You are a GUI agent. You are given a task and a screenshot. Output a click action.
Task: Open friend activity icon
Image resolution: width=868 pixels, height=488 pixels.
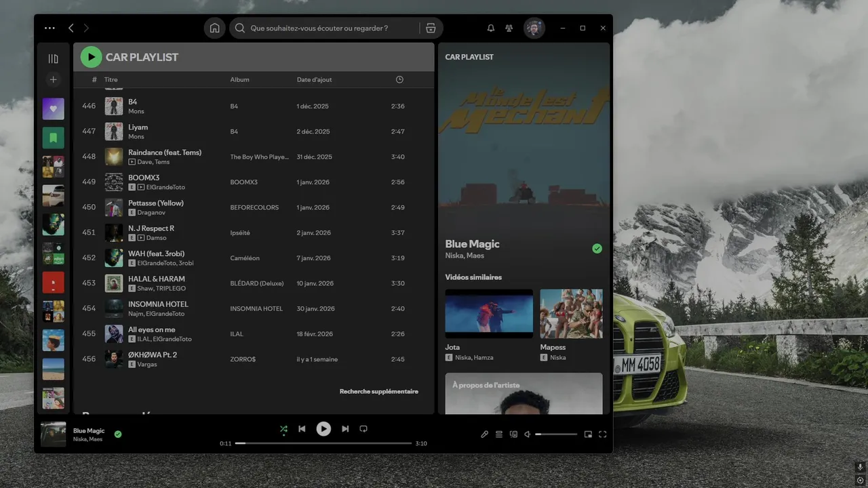point(509,28)
